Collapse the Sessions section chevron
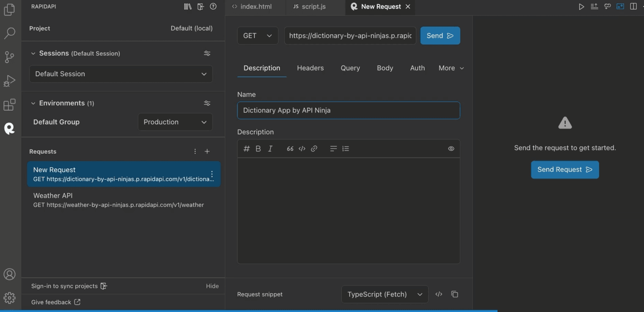The image size is (644, 312). tap(33, 53)
